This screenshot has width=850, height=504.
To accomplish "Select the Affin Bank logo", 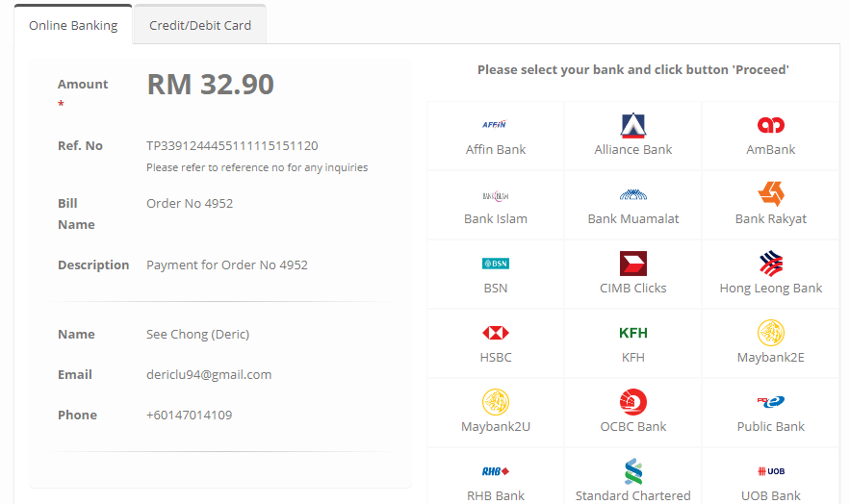I will (x=495, y=125).
